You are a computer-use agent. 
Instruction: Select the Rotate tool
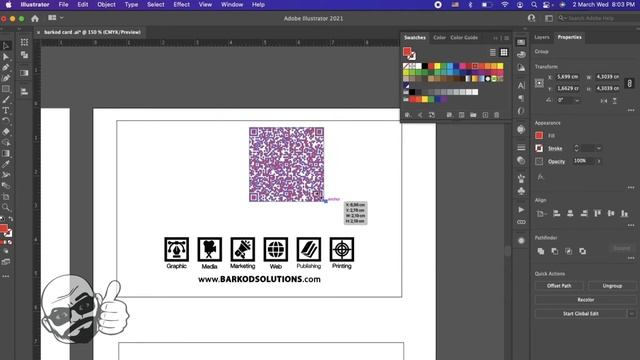6,121
